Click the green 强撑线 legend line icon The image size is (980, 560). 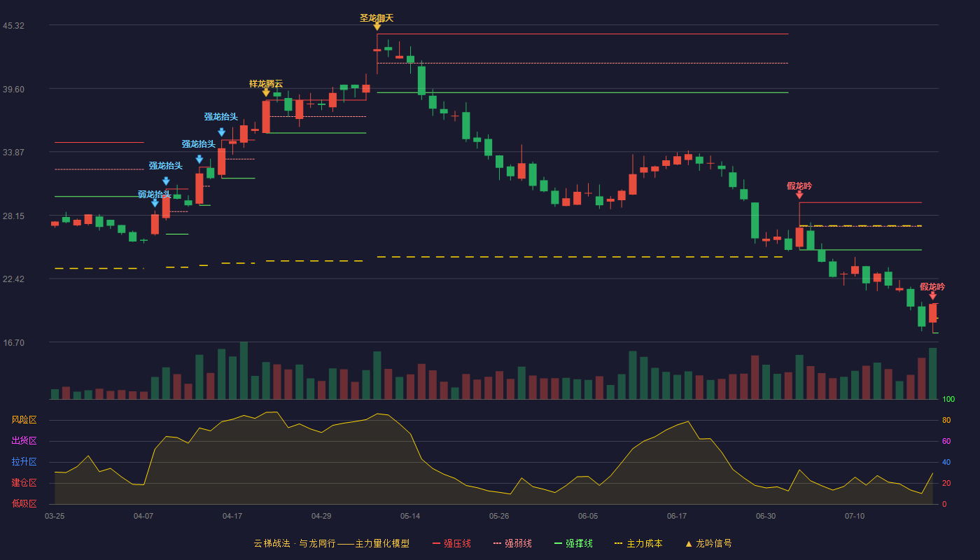click(559, 543)
